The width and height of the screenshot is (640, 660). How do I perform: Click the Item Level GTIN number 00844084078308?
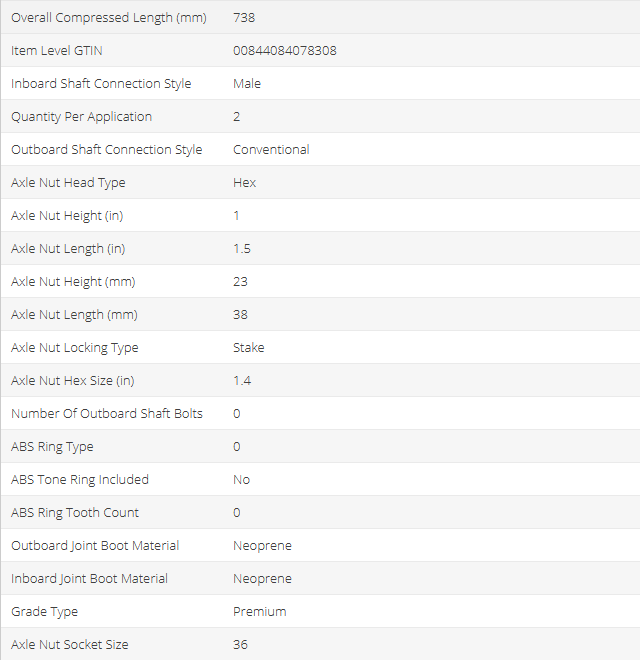click(x=284, y=50)
